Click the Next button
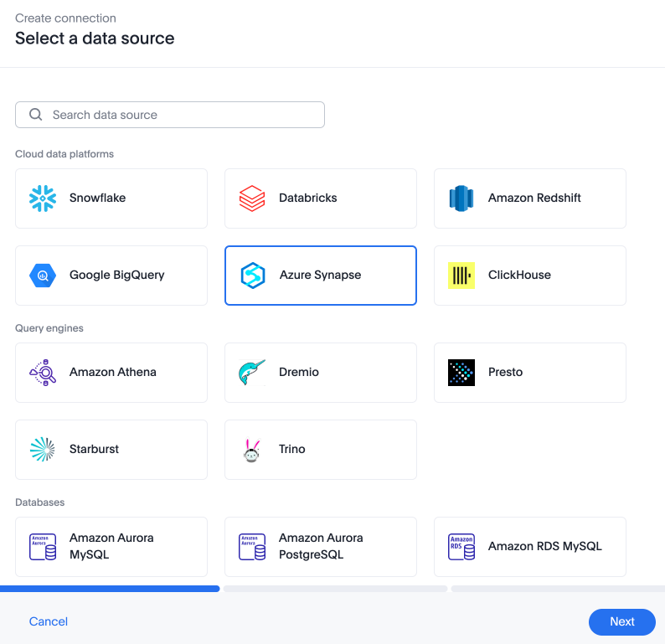The height and width of the screenshot is (644, 665). coord(622,622)
